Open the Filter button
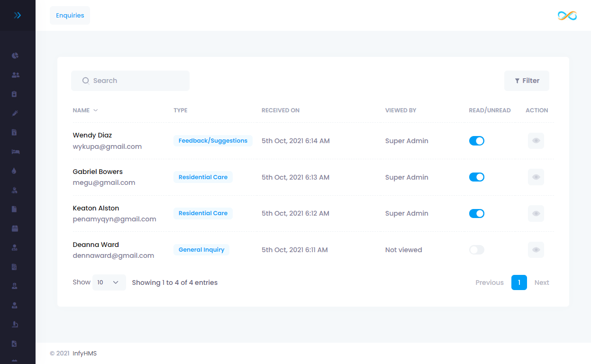591x364 pixels. coord(527,81)
